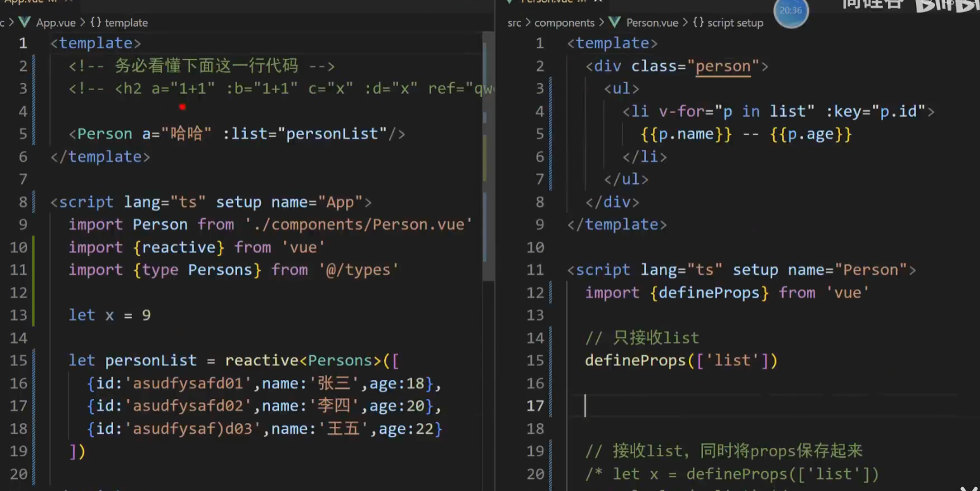Select line number 13 in the App.vue gutter

click(x=18, y=315)
